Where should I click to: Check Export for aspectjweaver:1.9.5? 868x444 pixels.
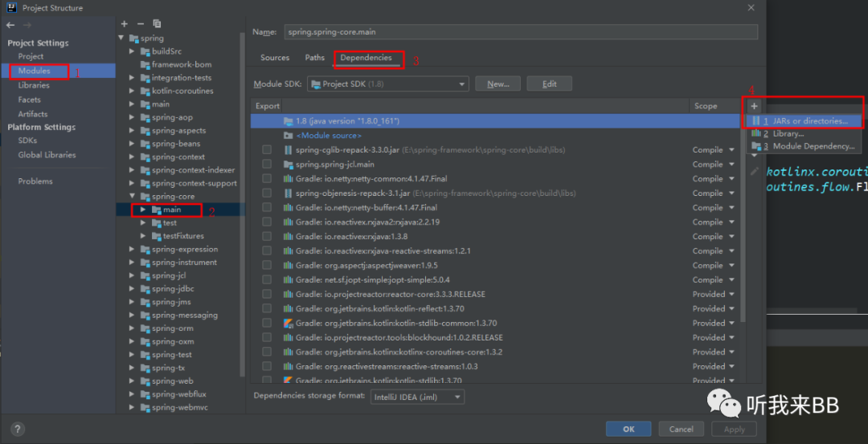267,265
